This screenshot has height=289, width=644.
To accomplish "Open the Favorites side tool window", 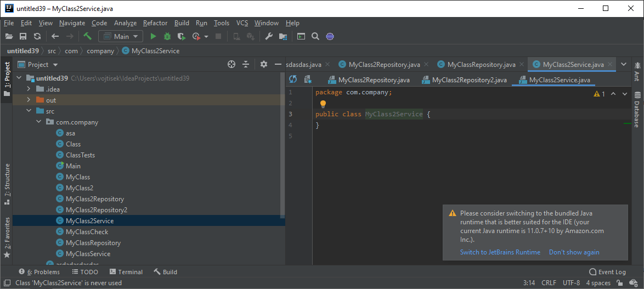I will point(7,238).
